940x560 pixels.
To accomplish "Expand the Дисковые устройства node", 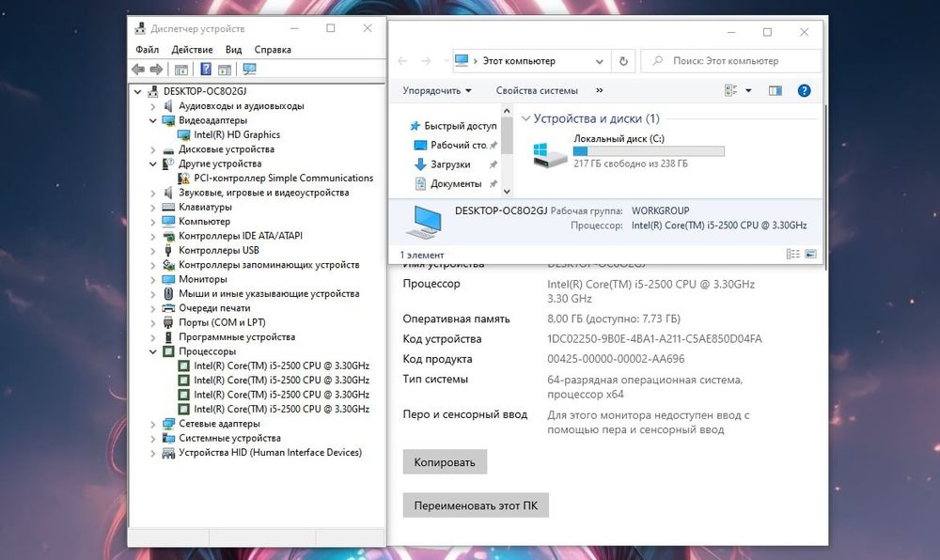I will [153, 149].
